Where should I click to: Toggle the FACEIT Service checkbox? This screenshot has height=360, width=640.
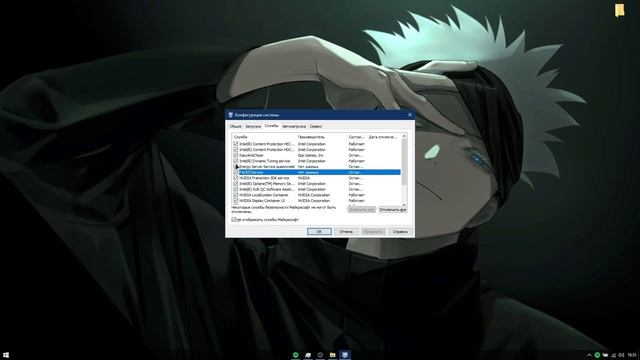[236, 172]
